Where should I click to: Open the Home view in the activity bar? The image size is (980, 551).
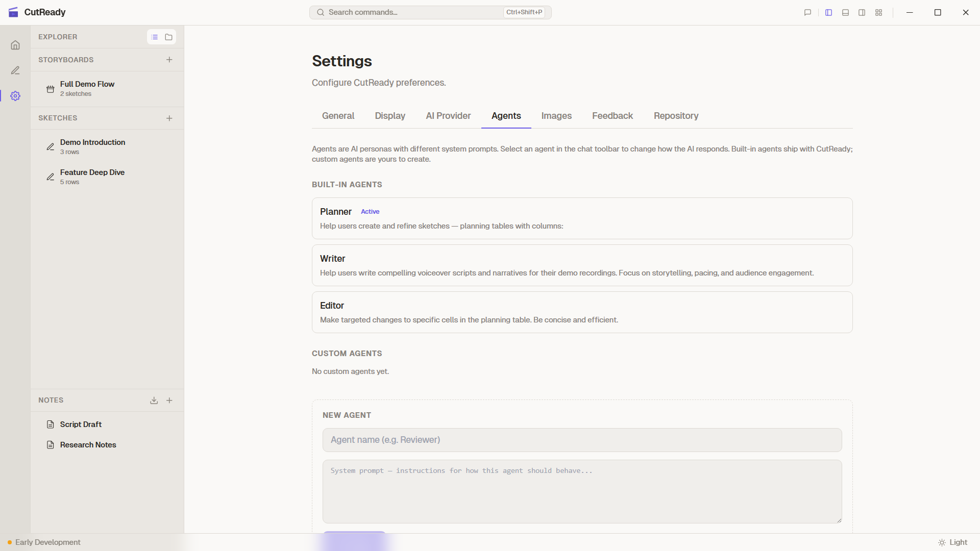[x=15, y=45]
